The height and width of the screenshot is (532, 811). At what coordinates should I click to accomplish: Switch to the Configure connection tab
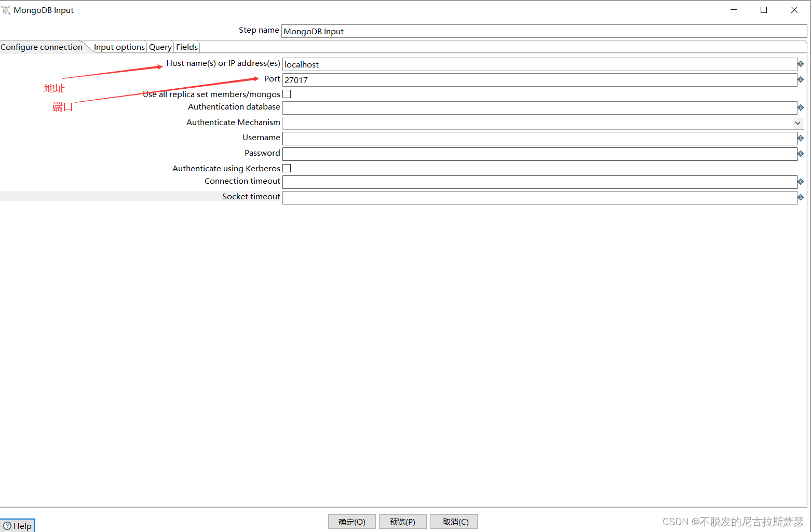point(42,47)
